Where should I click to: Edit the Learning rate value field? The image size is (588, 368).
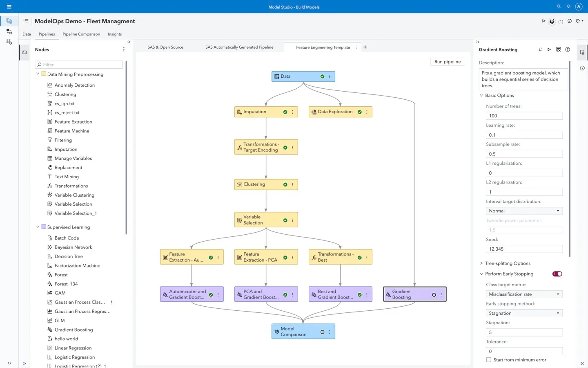click(524, 135)
